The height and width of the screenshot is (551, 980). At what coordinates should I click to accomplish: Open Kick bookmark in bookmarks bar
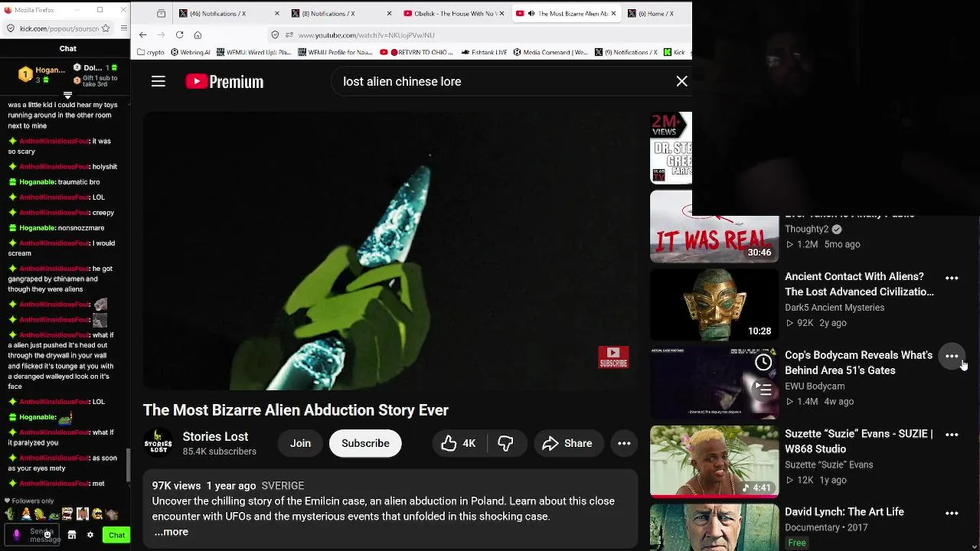(675, 53)
